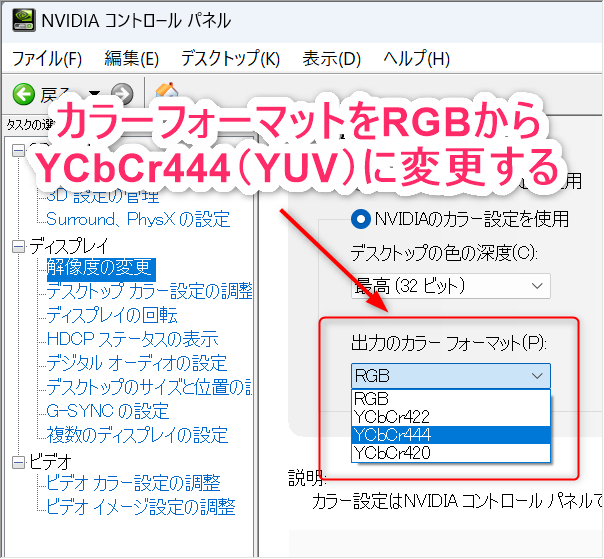Click the Home icon in toolbar
The height and width of the screenshot is (559, 604).
click(166, 90)
